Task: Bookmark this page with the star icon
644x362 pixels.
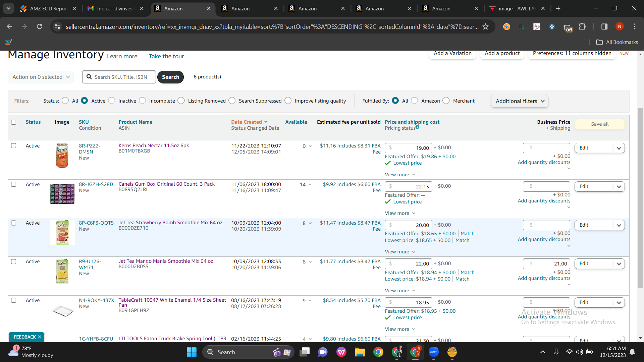Action: point(485,26)
